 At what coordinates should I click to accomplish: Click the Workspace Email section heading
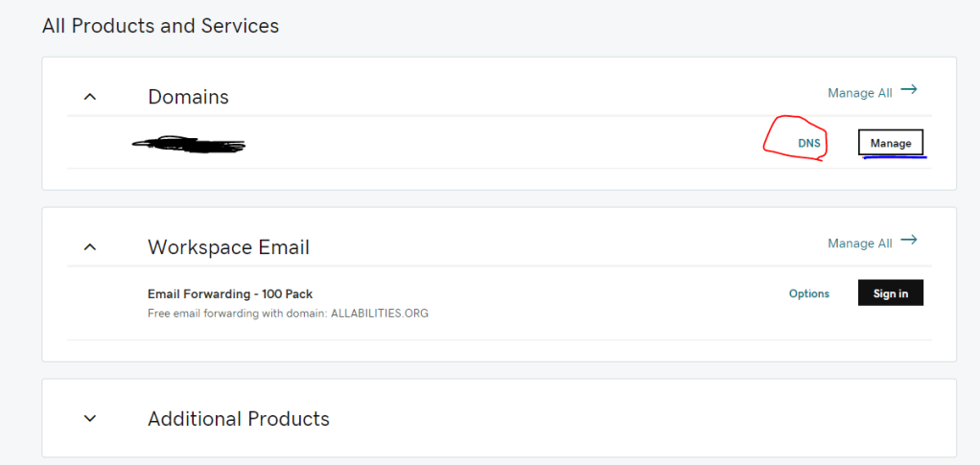tap(228, 247)
